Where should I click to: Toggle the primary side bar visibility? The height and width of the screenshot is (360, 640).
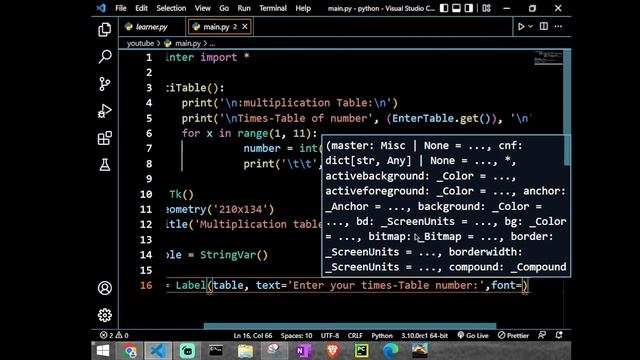444,8
